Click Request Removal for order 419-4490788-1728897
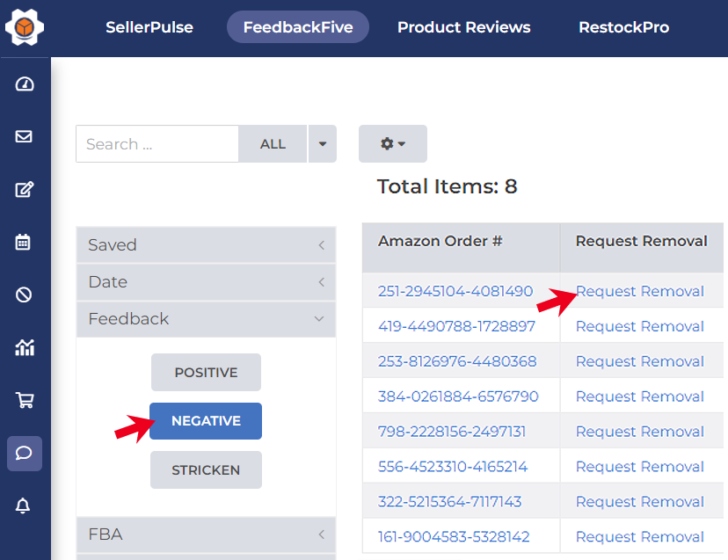Screen dimensions: 728x560 coord(639,326)
